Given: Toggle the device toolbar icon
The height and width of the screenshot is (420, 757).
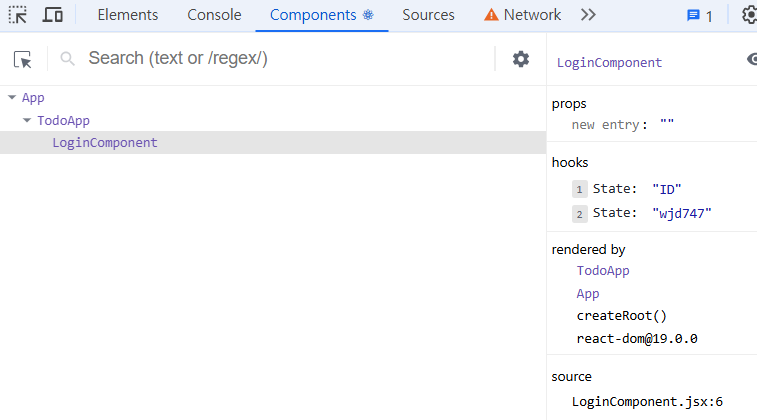Looking at the screenshot, I should click(x=53, y=15).
